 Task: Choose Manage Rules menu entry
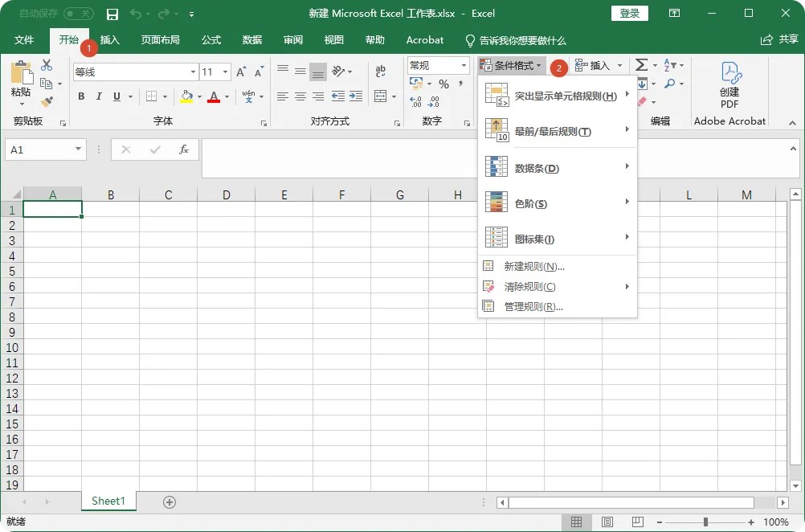(558, 306)
